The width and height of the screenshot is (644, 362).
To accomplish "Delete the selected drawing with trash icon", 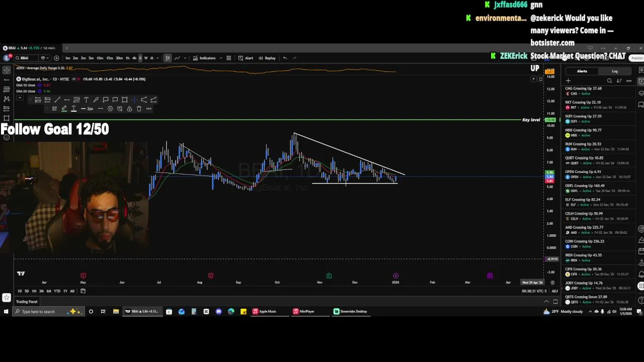I will point(139,109).
